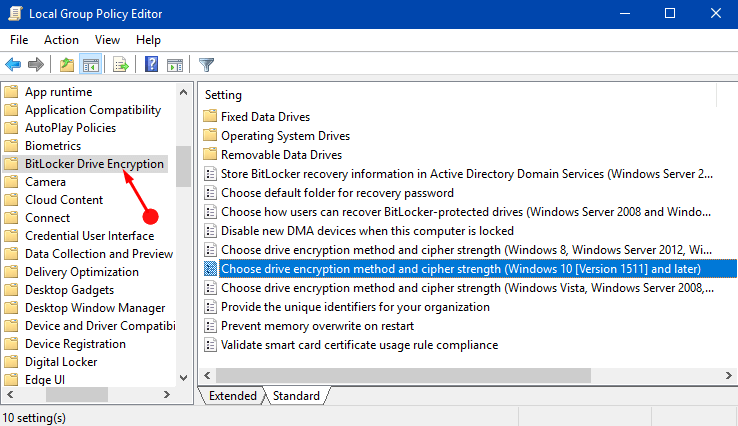Click the Export List toolbar icon
Image resolution: width=738 pixels, height=426 pixels.
click(121, 64)
